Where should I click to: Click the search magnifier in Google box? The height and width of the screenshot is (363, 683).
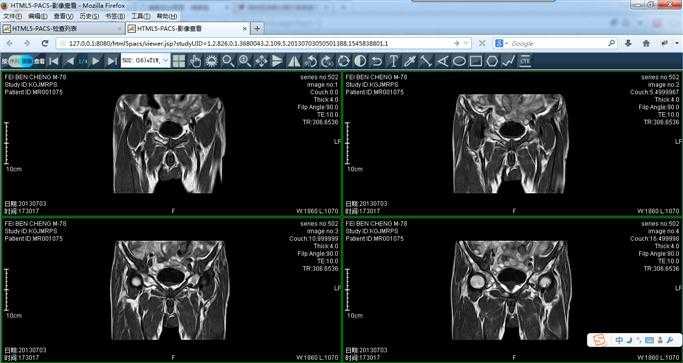point(612,44)
